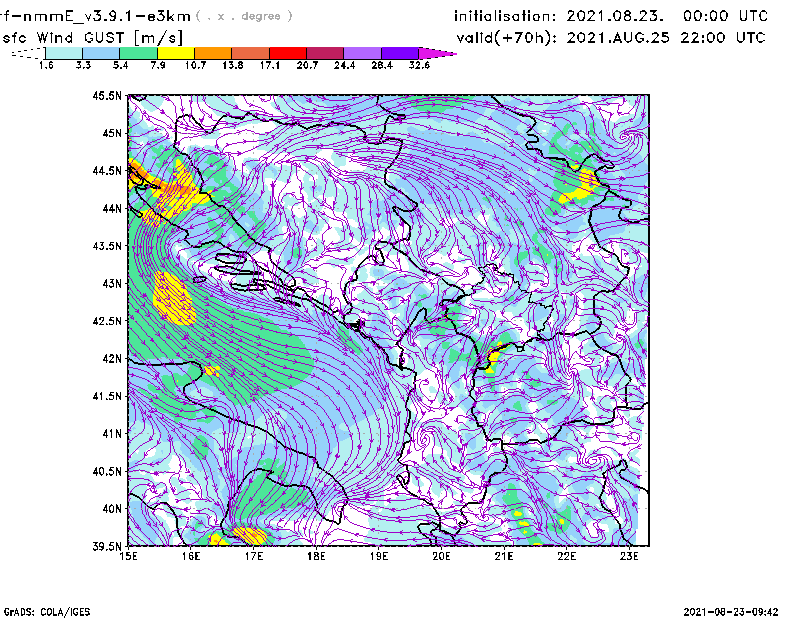800x618 pixels.
Task: Click the 42N latitude label
Action: (x=112, y=358)
